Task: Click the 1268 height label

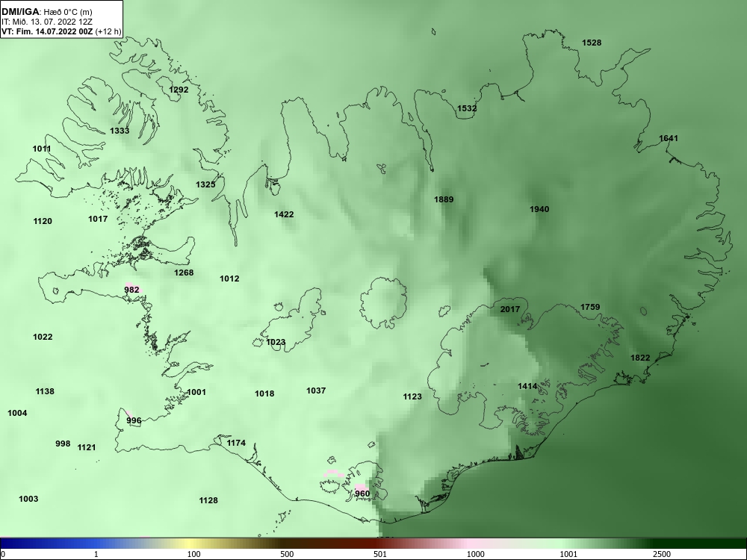Action: (x=184, y=273)
